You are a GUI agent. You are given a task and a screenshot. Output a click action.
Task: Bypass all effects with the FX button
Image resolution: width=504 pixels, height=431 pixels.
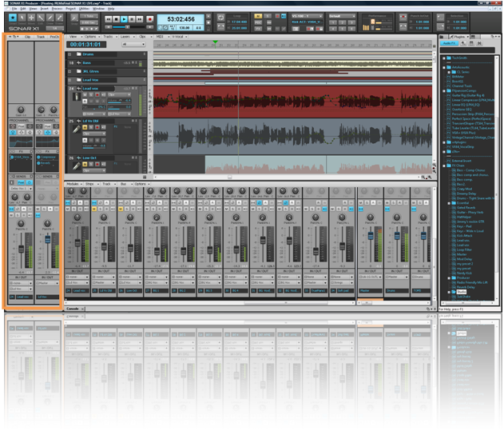(x=258, y=29)
